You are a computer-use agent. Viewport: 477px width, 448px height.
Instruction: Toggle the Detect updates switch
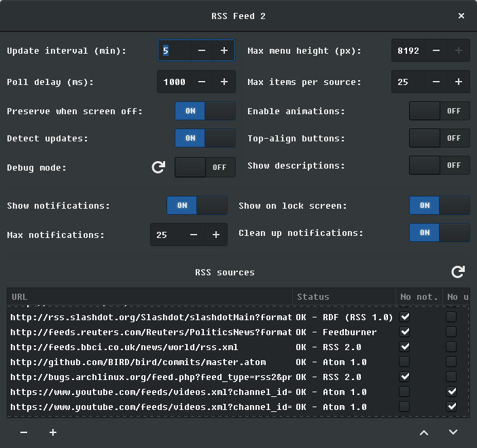click(x=205, y=138)
